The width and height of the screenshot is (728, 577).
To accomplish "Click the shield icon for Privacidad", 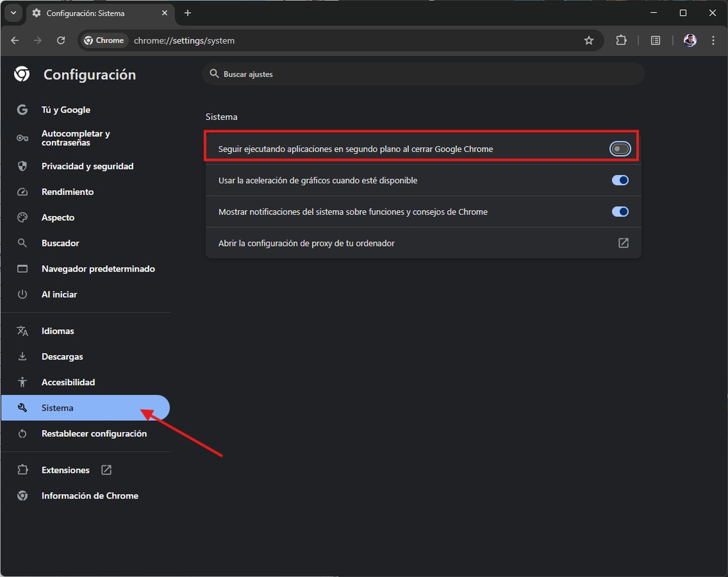I will coord(22,166).
